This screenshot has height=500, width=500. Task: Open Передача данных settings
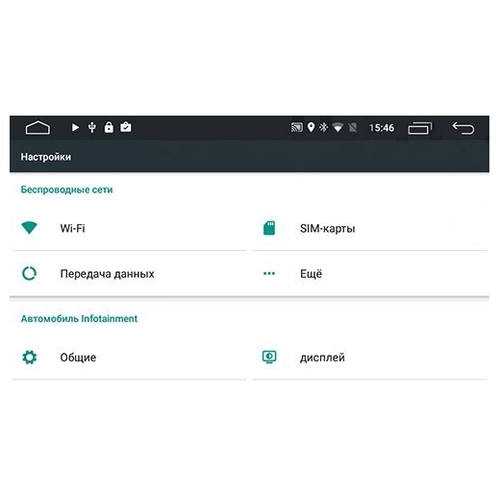129,274
